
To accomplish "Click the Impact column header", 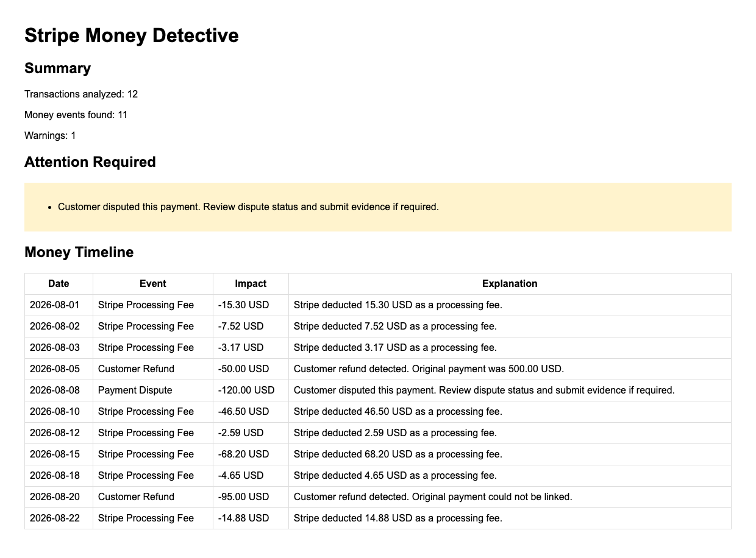I will [x=251, y=284].
